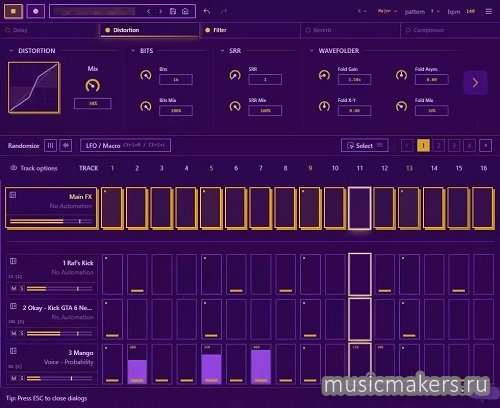This screenshot has width=500, height=408.
Task: Go to previous page arrow
Action: tap(407, 145)
